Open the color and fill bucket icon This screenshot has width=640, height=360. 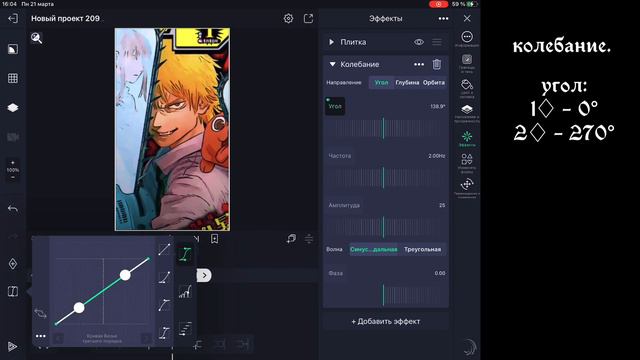[467, 85]
